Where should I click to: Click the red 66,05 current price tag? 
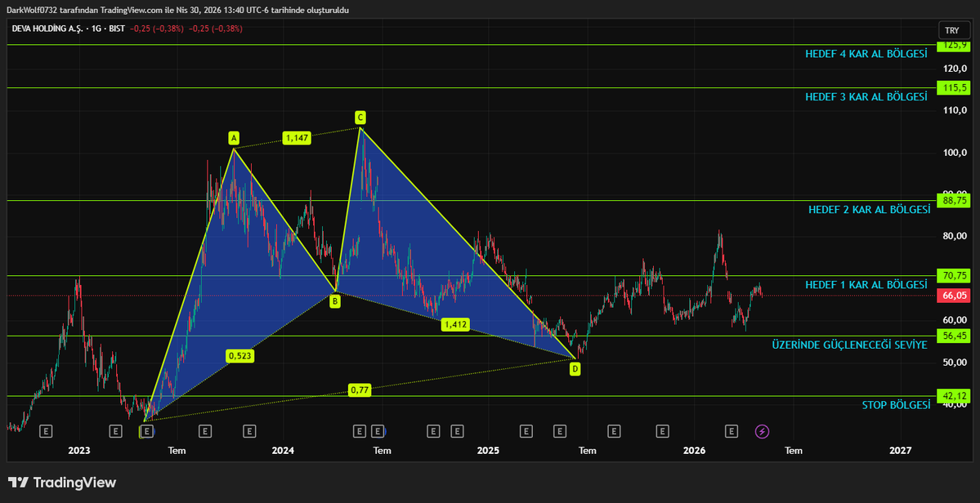952,295
